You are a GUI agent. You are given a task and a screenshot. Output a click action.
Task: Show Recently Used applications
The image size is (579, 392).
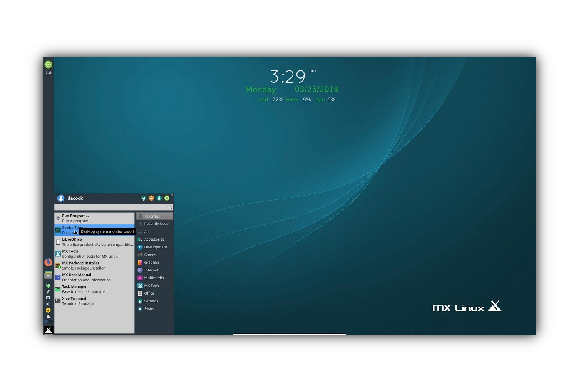[155, 224]
